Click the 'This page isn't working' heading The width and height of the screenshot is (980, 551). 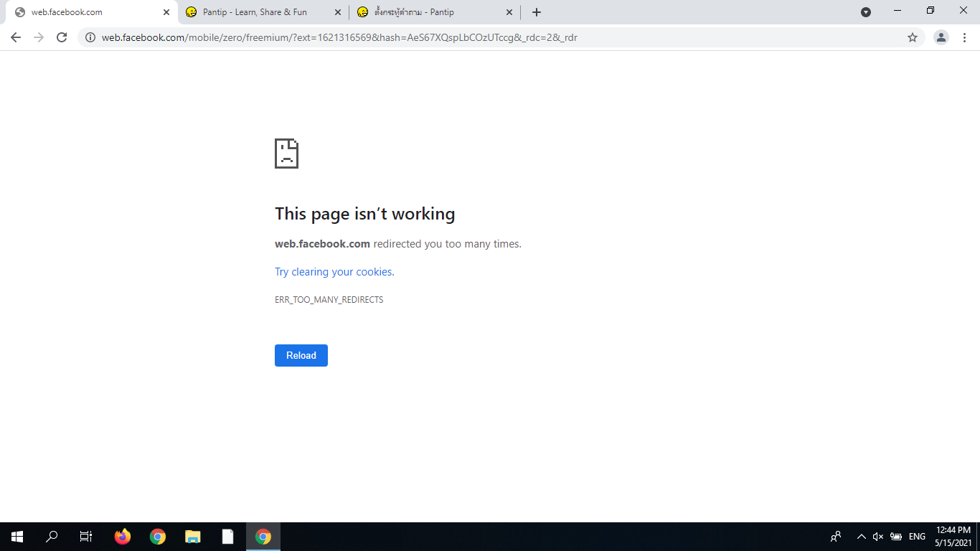tap(365, 214)
